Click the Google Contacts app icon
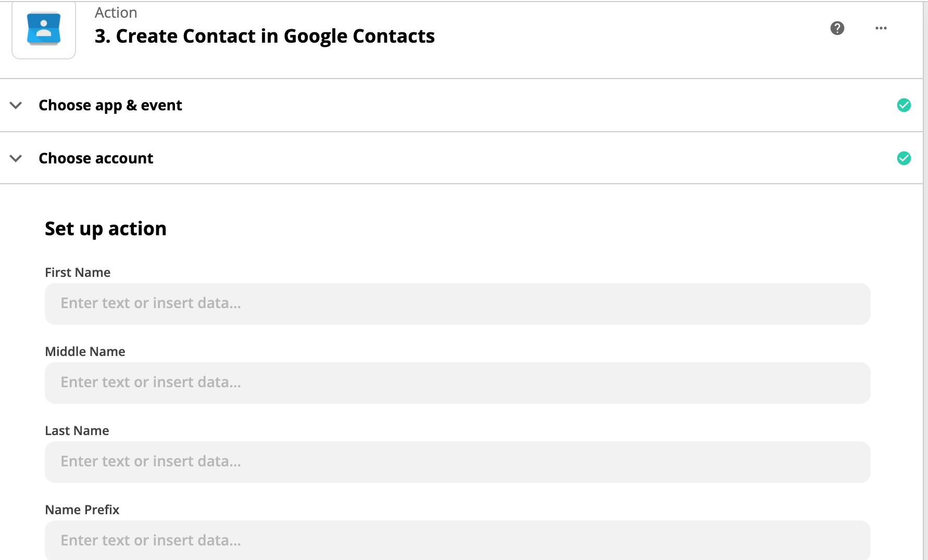This screenshot has height=560, width=928. point(44,29)
